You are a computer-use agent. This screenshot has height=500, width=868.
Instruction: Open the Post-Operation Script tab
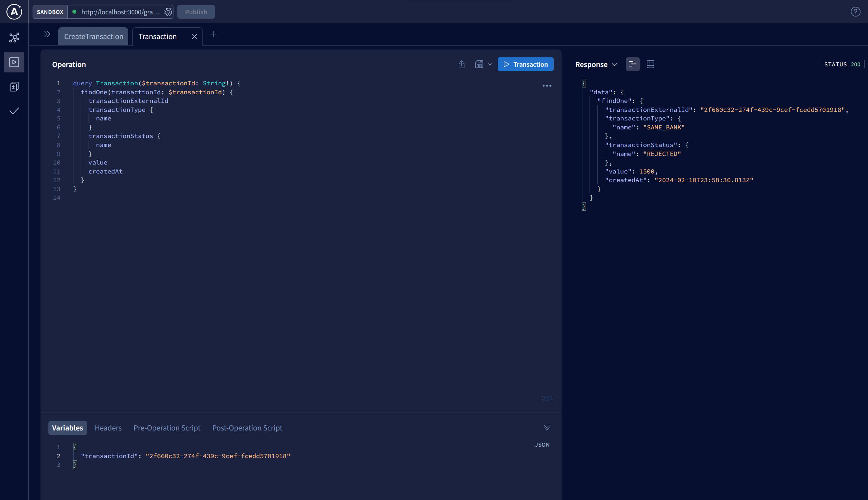[247, 428]
